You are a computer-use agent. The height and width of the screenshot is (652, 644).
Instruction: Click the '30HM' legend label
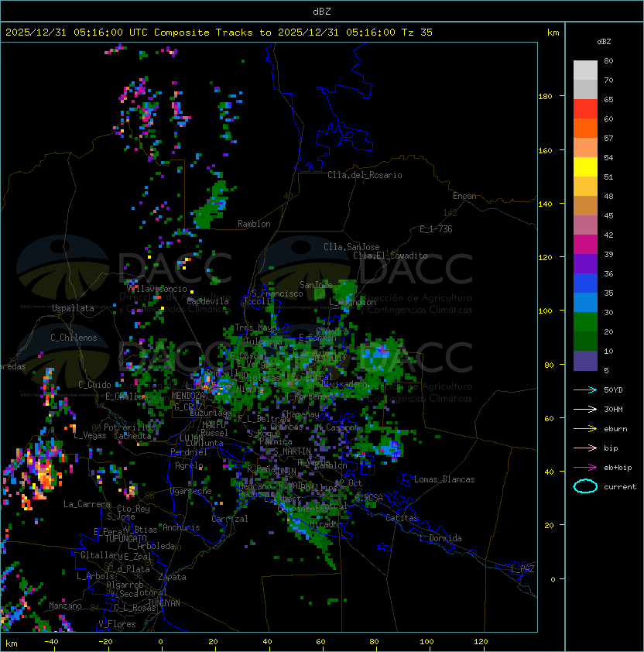pos(613,409)
